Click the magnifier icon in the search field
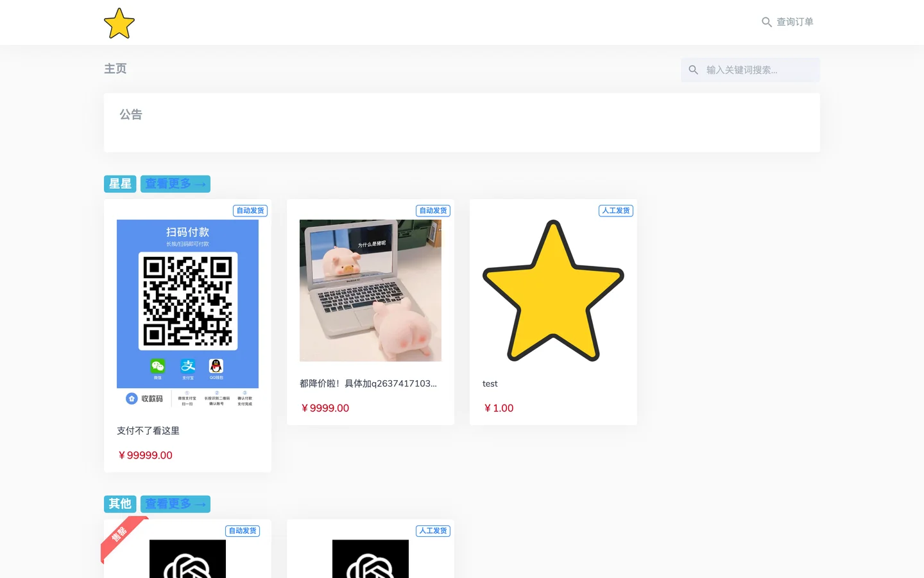 tap(694, 70)
